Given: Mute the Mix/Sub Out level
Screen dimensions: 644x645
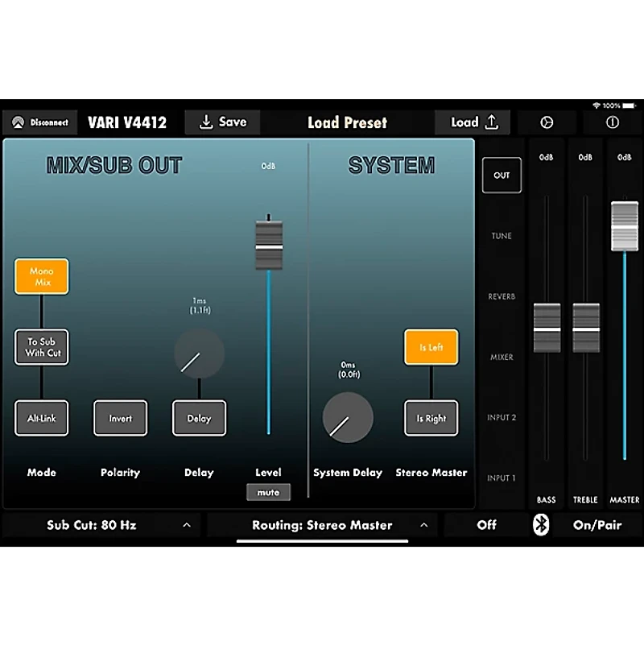Looking at the screenshot, I should [268, 492].
